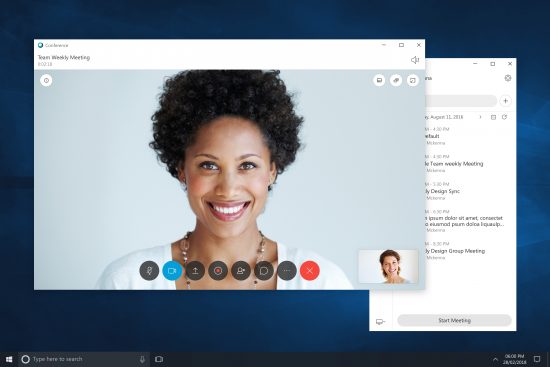The width and height of the screenshot is (550, 367).
Task: Turn off the blue camera video button
Action: pyautogui.click(x=172, y=271)
